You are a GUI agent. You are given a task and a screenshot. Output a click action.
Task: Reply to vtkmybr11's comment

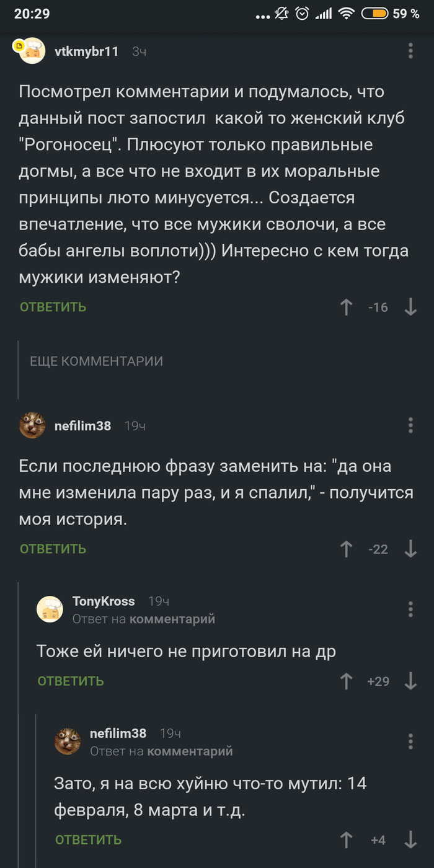53,307
